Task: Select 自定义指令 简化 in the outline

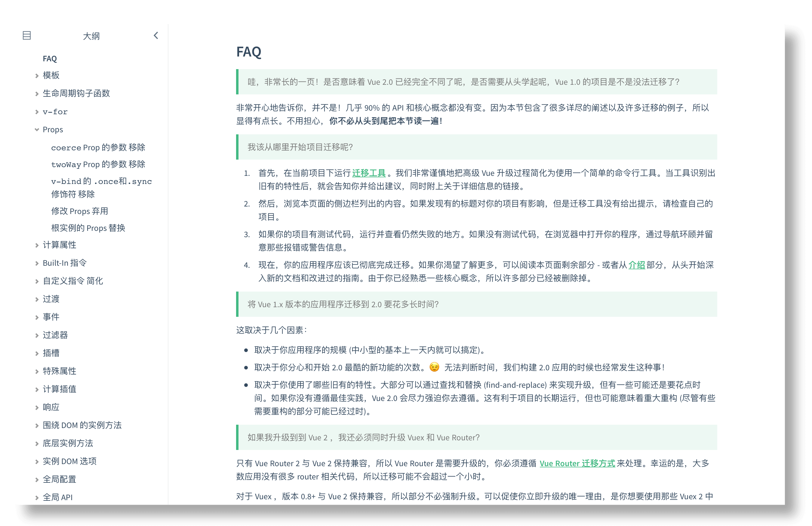Action: 73,281
